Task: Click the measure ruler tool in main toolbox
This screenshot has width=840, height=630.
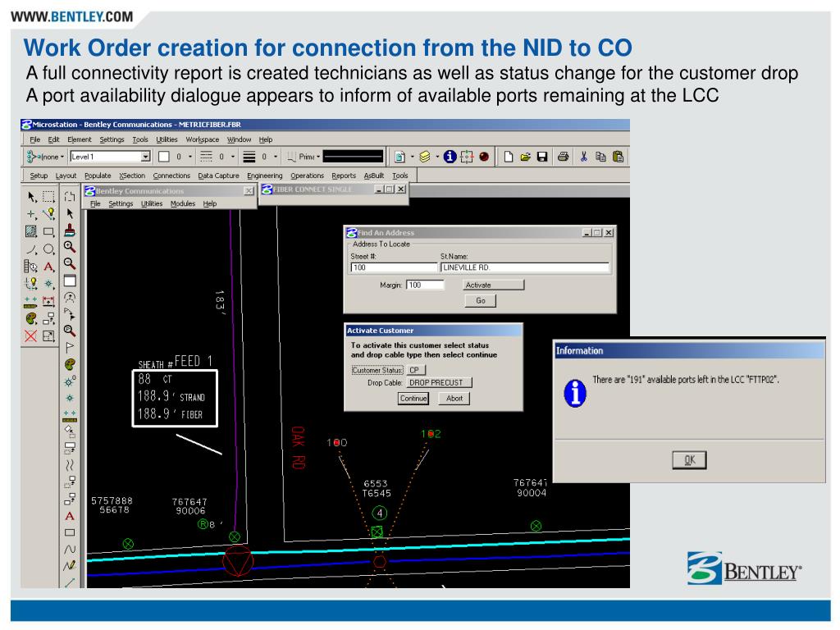Action: click(x=31, y=301)
